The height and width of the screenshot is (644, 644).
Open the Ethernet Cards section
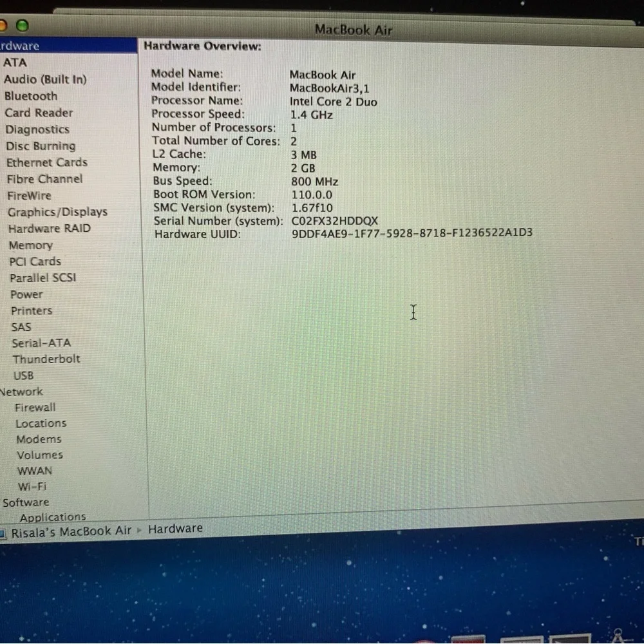tap(47, 162)
